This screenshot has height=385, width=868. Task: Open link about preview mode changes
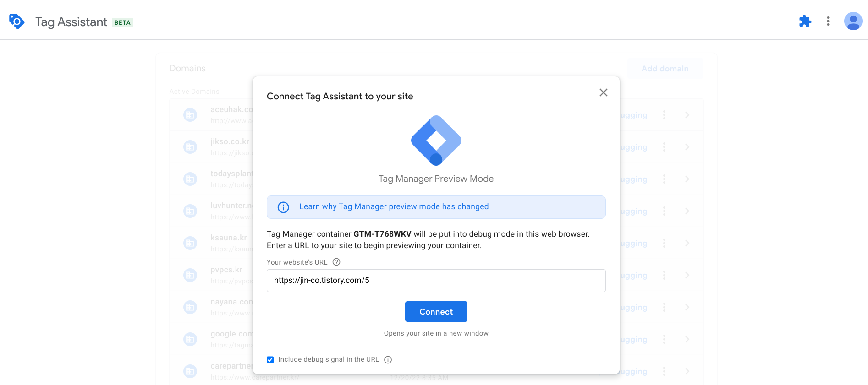[394, 206]
